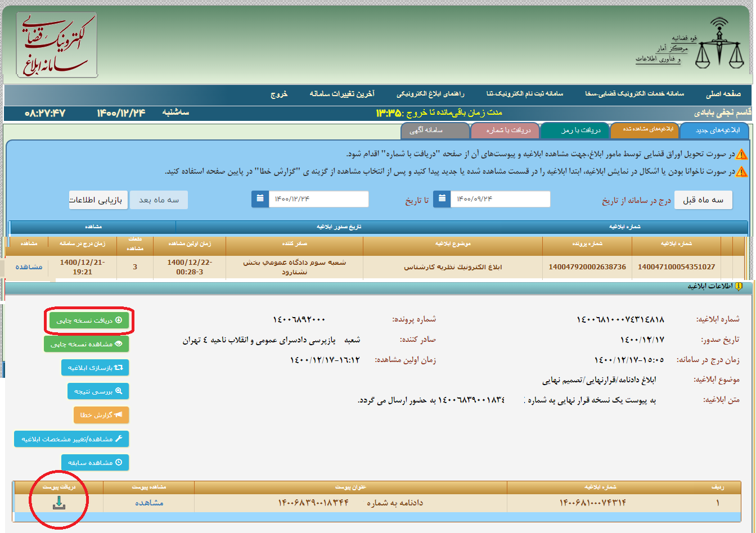Click the مشاهده سابقه button

[95, 462]
